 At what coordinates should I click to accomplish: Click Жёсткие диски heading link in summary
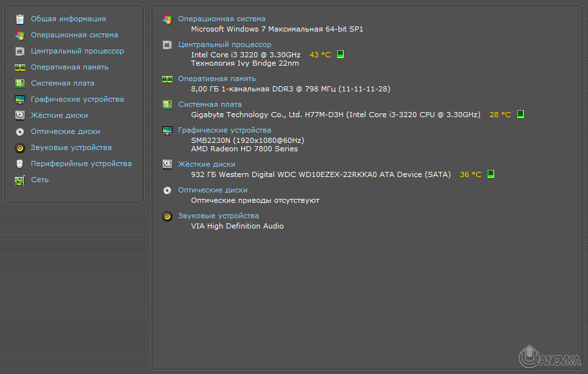coord(207,164)
